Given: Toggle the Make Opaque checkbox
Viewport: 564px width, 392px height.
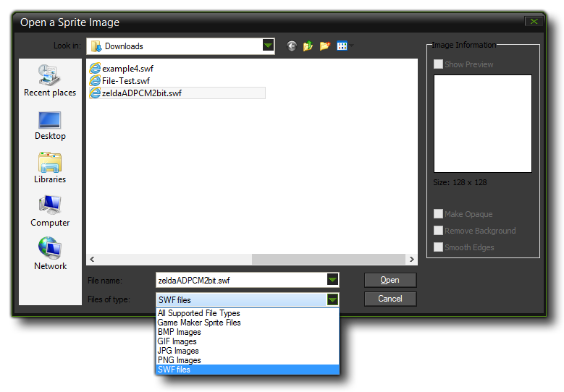Looking at the screenshot, I should pyautogui.click(x=438, y=214).
